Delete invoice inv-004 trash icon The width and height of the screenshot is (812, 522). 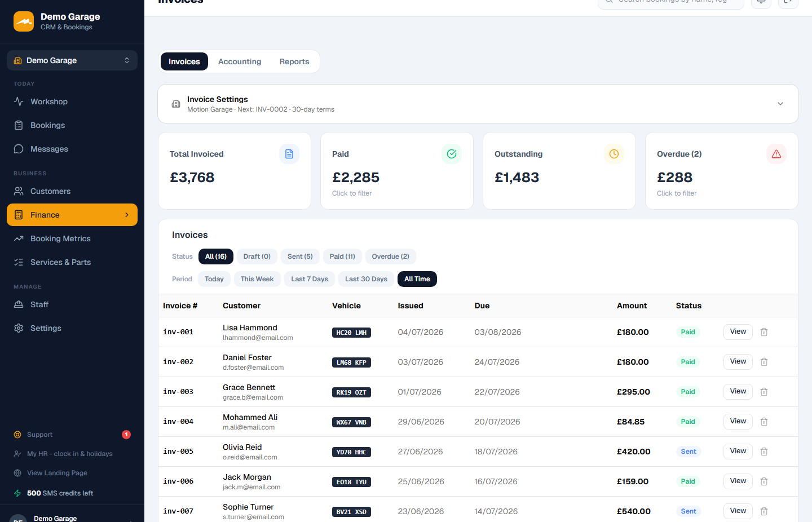pos(764,422)
